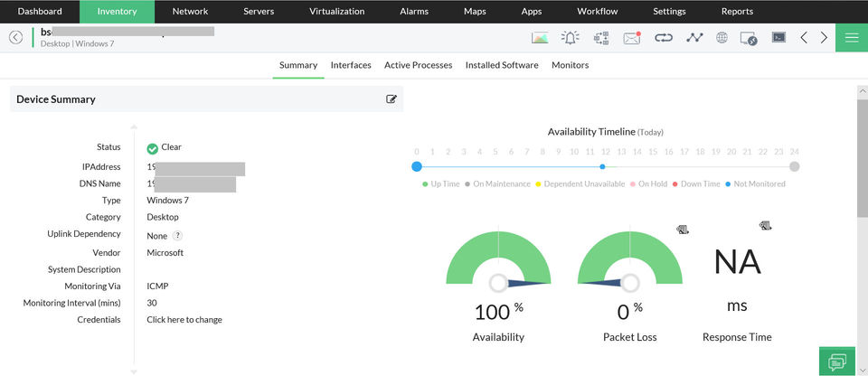Click the globe web icon
Image resolution: width=868 pixels, height=385 pixels.
(x=722, y=38)
